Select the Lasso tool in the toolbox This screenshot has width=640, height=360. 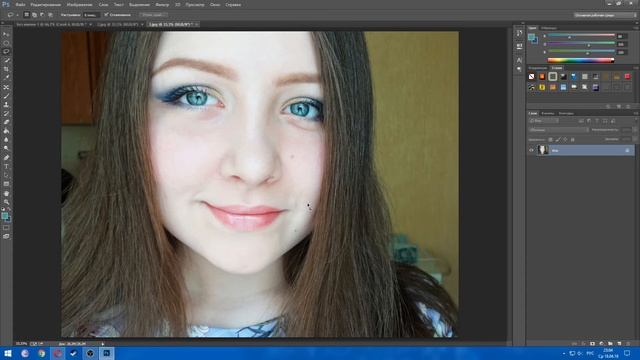[x=6, y=51]
